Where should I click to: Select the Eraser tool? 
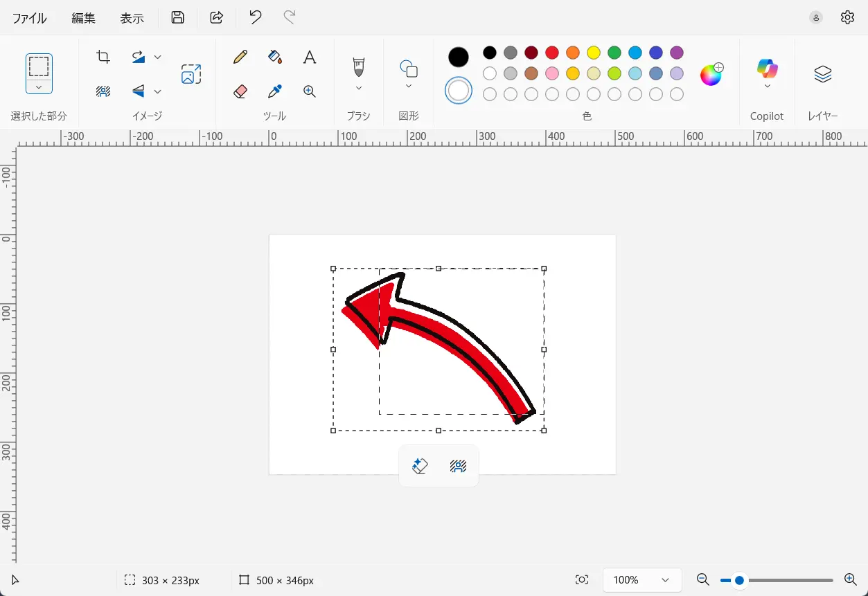coord(240,91)
